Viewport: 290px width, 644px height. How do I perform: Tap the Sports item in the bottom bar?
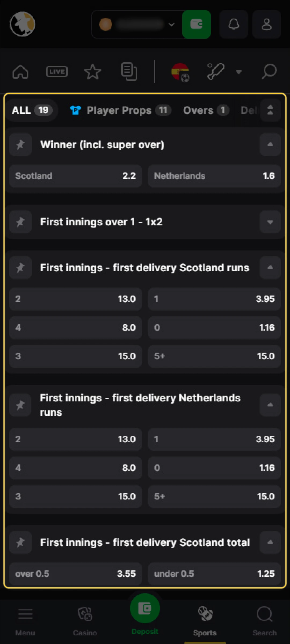coord(205,614)
